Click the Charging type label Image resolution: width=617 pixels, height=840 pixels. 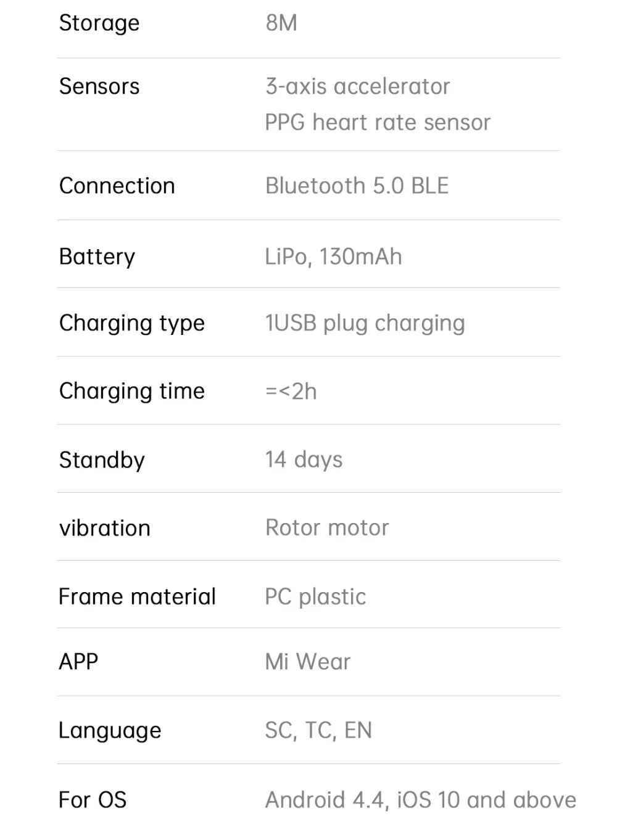tap(132, 324)
